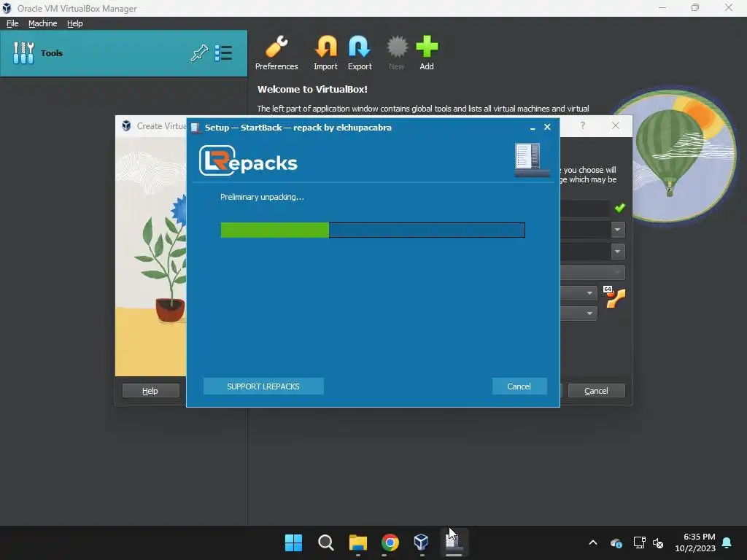Click Help in Create Virtual Machine dialog
The width and height of the screenshot is (747, 560).
pos(150,391)
